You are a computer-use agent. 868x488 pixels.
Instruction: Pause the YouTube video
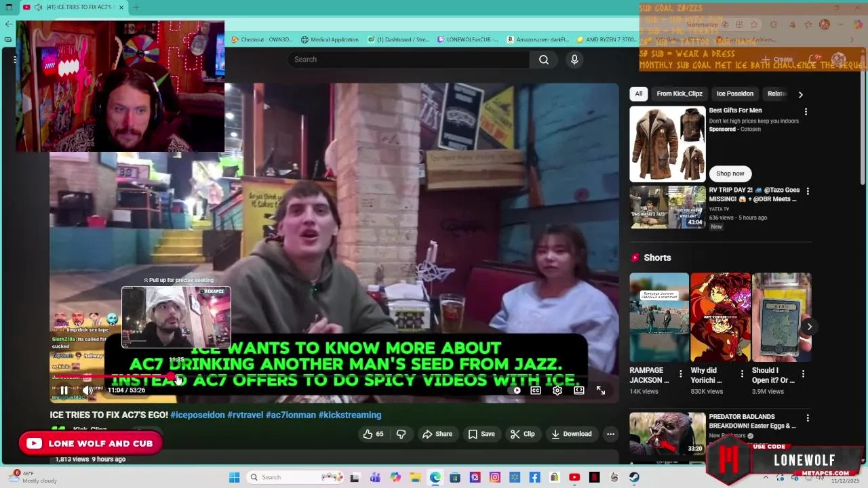point(64,390)
